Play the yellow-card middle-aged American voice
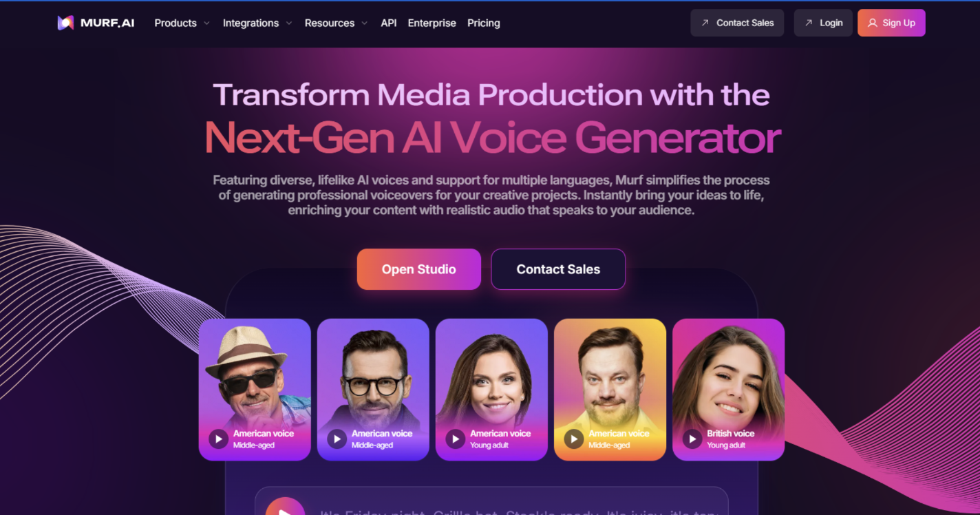 pyautogui.click(x=573, y=439)
